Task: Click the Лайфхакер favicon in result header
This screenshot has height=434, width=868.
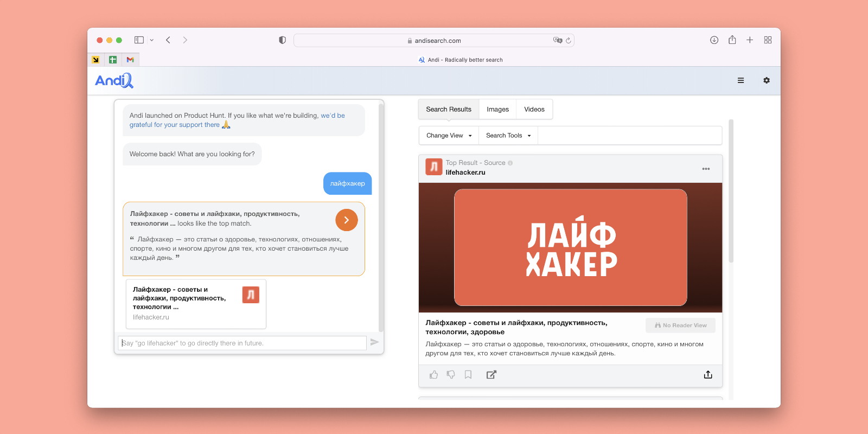Action: click(x=434, y=167)
